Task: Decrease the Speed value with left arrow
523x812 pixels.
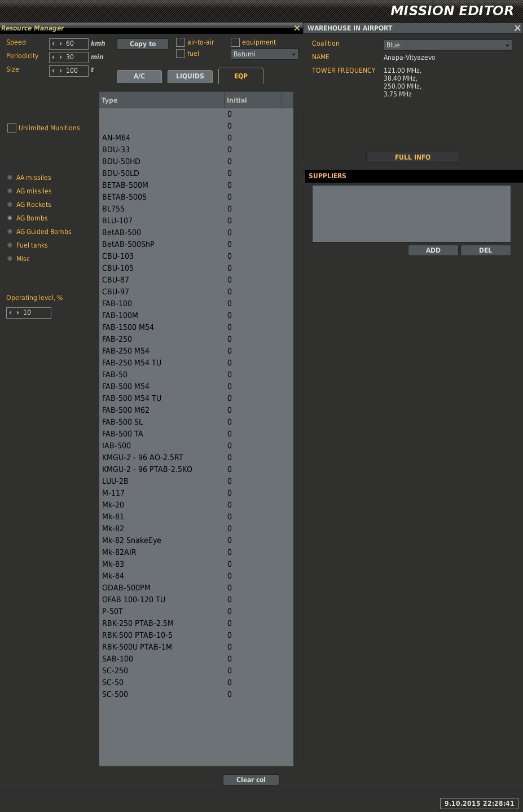Action: click(x=54, y=43)
